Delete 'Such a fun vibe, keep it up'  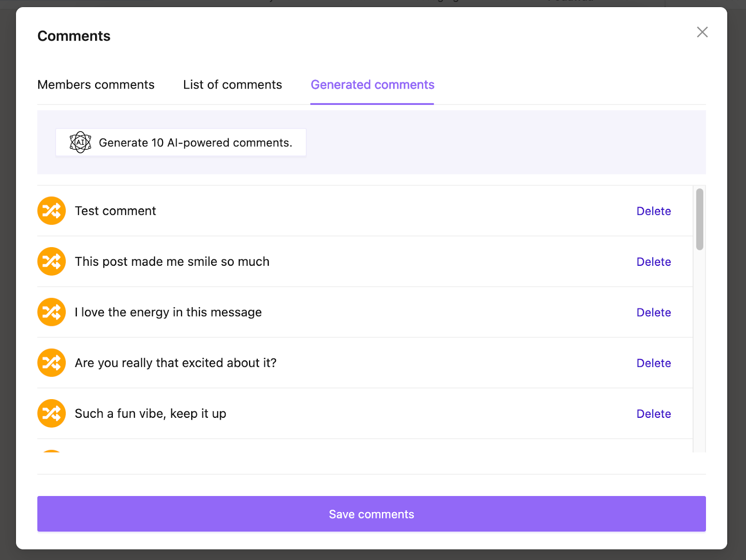click(x=654, y=413)
